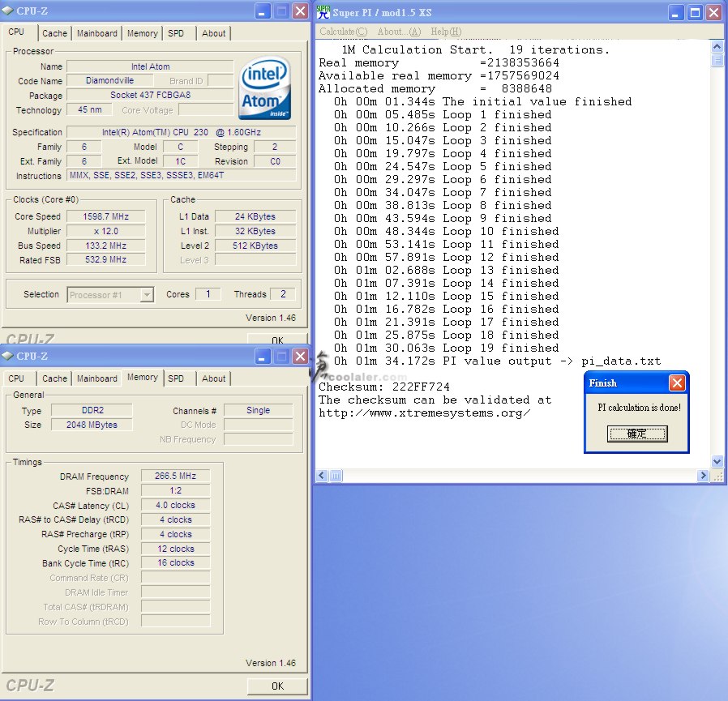Close the bottom CPU-Z window
728x701 pixels.
pyautogui.click(x=301, y=356)
